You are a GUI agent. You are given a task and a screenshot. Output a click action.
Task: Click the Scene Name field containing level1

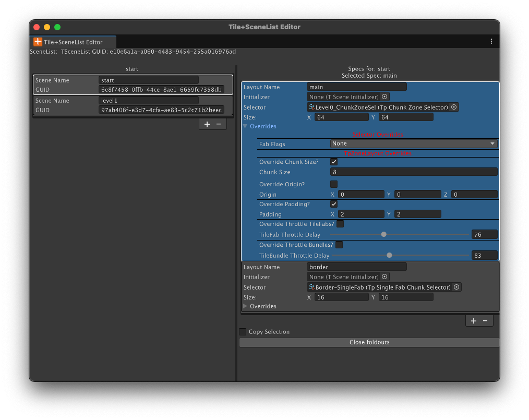[149, 101]
